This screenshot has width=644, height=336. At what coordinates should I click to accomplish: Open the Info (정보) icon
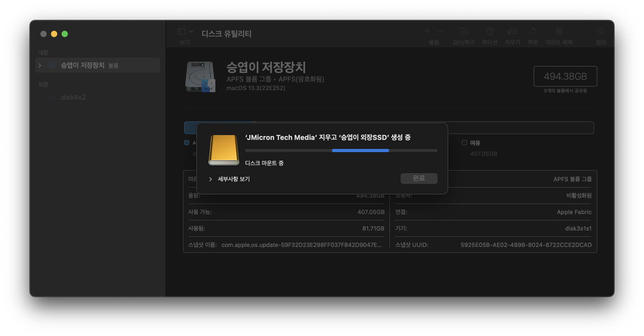pyautogui.click(x=601, y=32)
